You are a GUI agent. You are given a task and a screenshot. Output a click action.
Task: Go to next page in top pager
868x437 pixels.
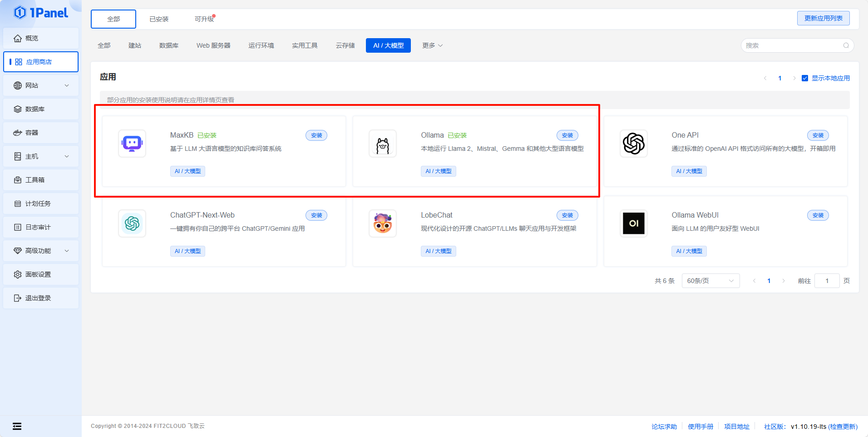coord(794,78)
